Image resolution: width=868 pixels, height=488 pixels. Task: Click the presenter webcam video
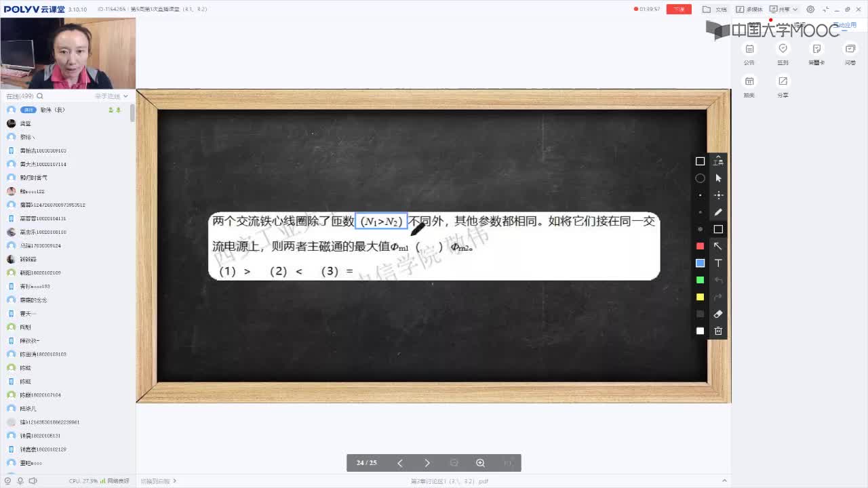pyautogui.click(x=68, y=54)
